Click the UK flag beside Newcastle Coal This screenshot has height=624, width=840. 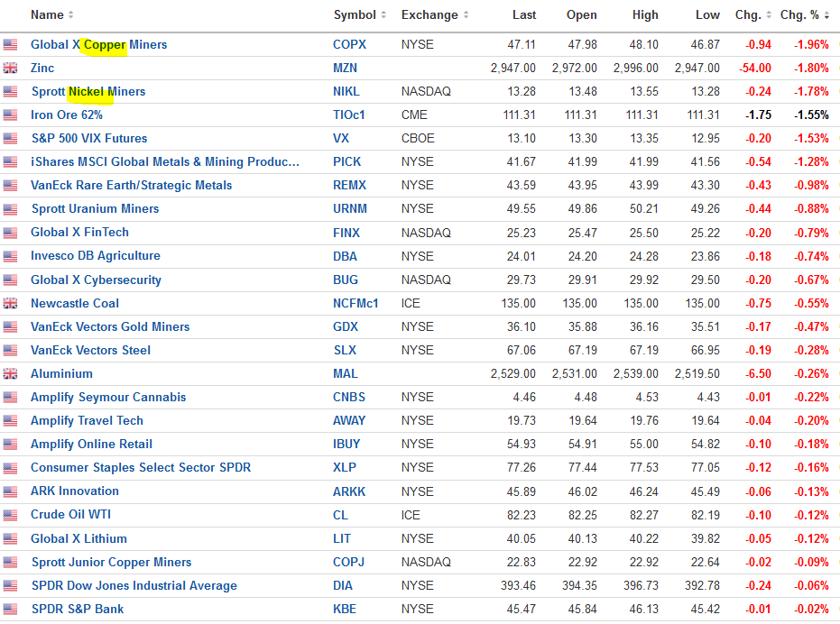pyautogui.click(x=10, y=304)
